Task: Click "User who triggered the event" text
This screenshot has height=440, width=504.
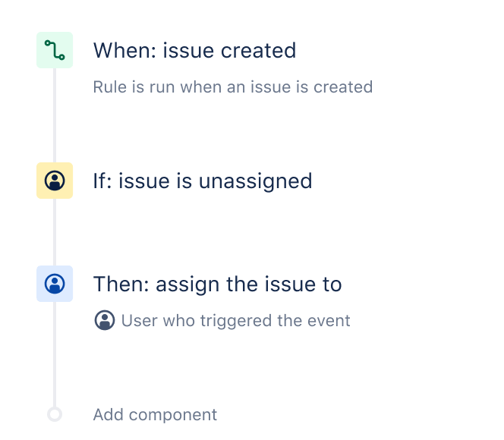Action: coord(235,320)
